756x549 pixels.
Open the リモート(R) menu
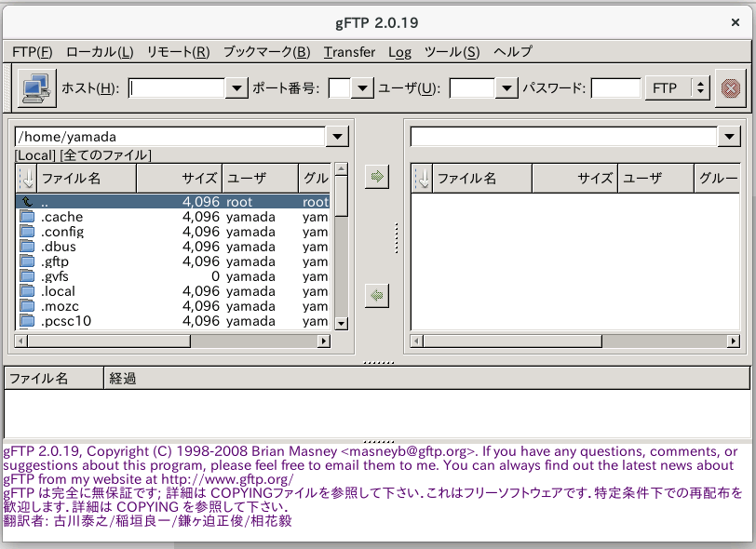[x=179, y=51]
